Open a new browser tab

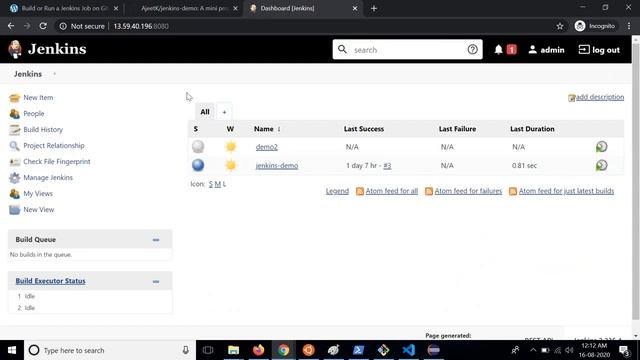click(374, 8)
